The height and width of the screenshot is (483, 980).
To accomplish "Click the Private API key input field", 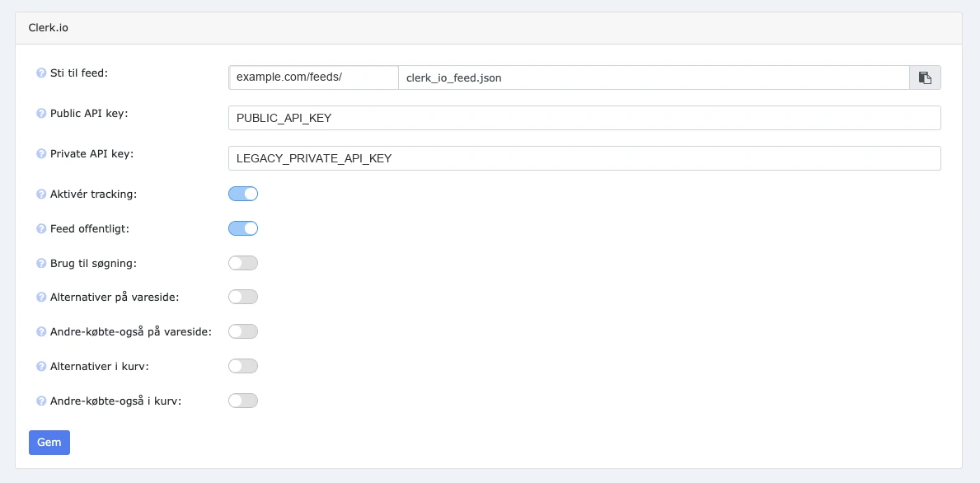I will click(x=584, y=158).
